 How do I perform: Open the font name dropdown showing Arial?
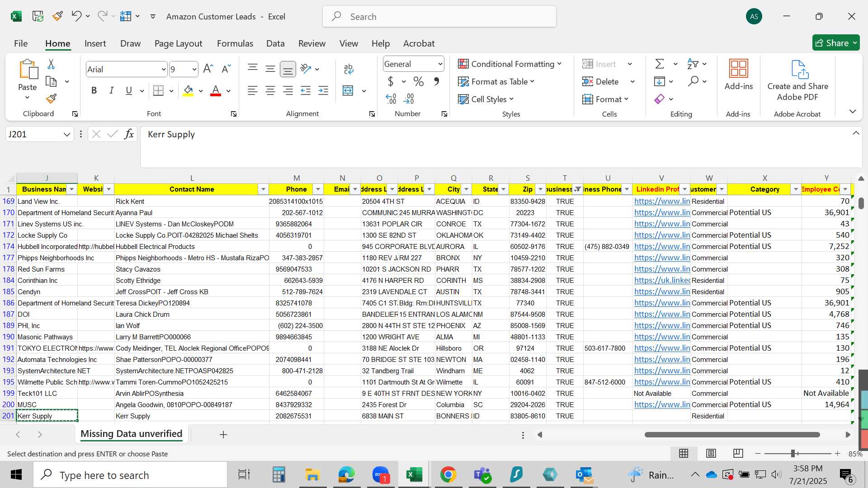[x=164, y=69]
